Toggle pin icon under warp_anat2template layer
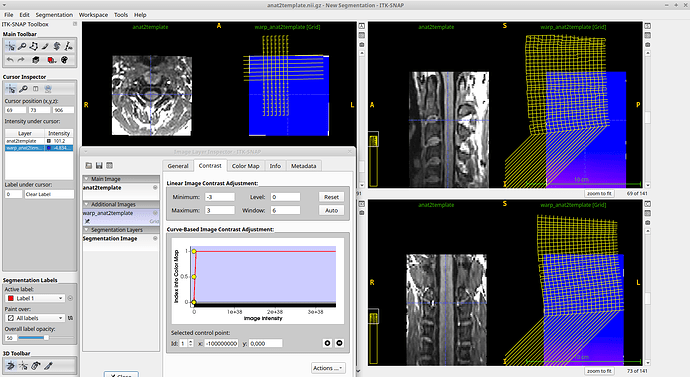The width and height of the screenshot is (690, 377). [87, 221]
